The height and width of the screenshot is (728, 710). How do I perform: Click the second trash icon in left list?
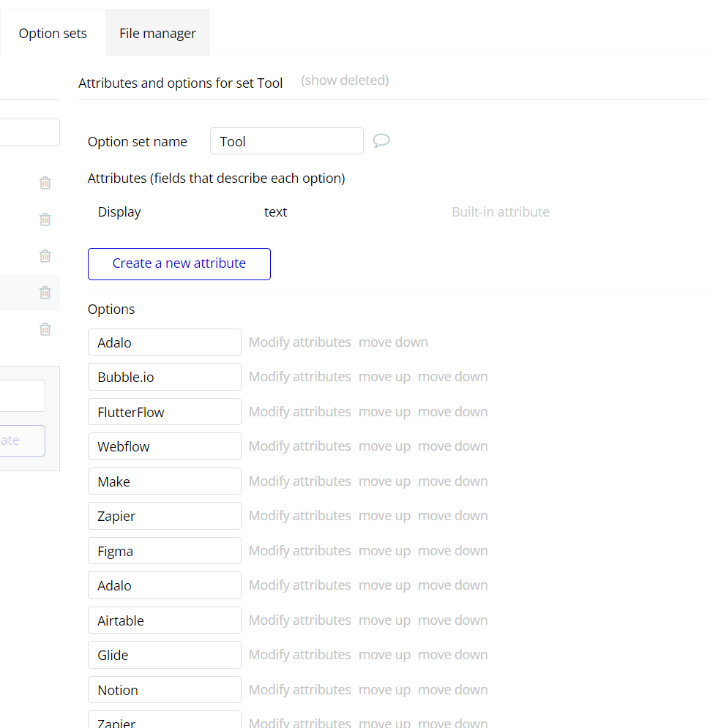(45, 219)
